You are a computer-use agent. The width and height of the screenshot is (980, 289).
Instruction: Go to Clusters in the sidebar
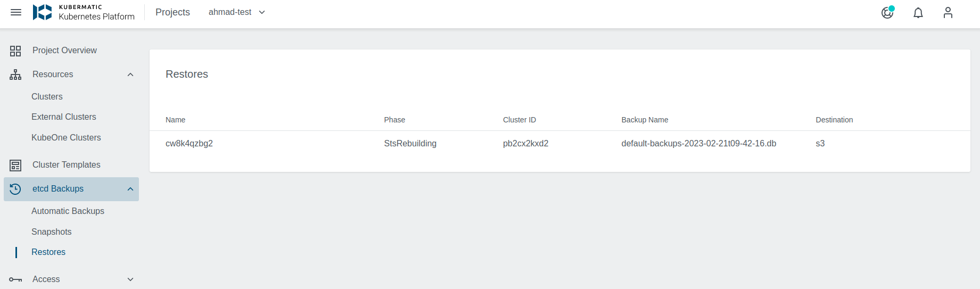pos(47,97)
